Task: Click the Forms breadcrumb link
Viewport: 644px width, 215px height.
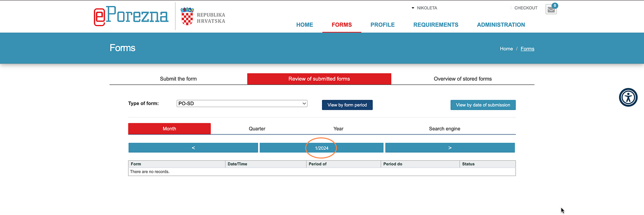Action: tap(527, 49)
